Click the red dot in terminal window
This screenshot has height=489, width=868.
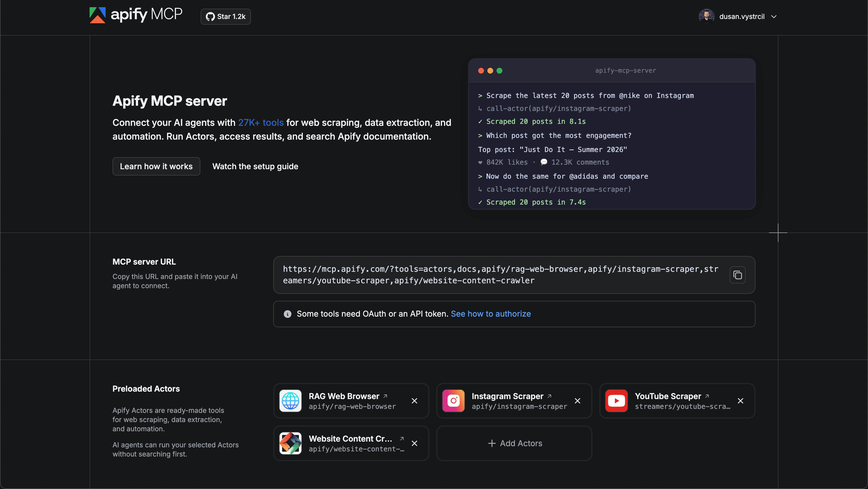click(481, 70)
